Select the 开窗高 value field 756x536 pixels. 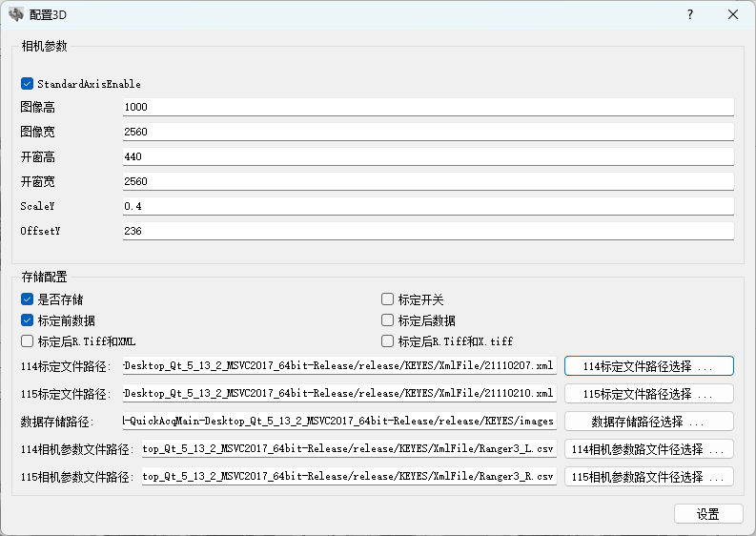coord(428,156)
